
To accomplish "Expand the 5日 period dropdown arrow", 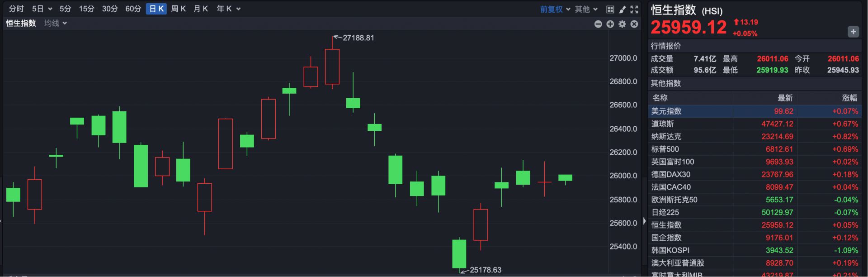I will pyautogui.click(x=50, y=9).
